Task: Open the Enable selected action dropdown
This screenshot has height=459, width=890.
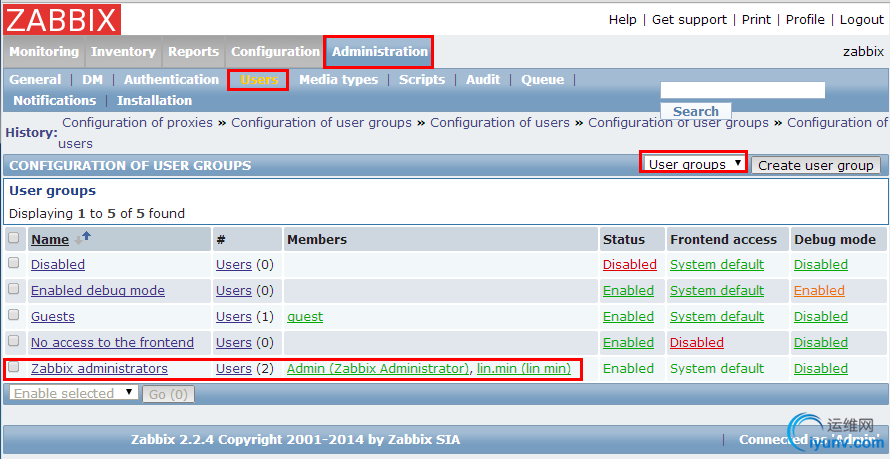Action: click(x=74, y=393)
